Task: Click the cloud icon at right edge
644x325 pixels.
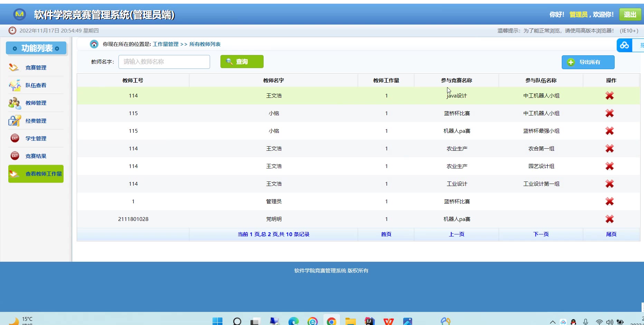Action: click(x=624, y=45)
